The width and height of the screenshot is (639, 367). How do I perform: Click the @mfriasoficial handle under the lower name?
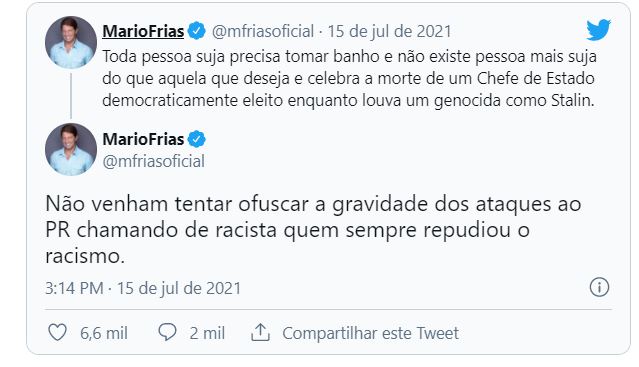[154, 161]
